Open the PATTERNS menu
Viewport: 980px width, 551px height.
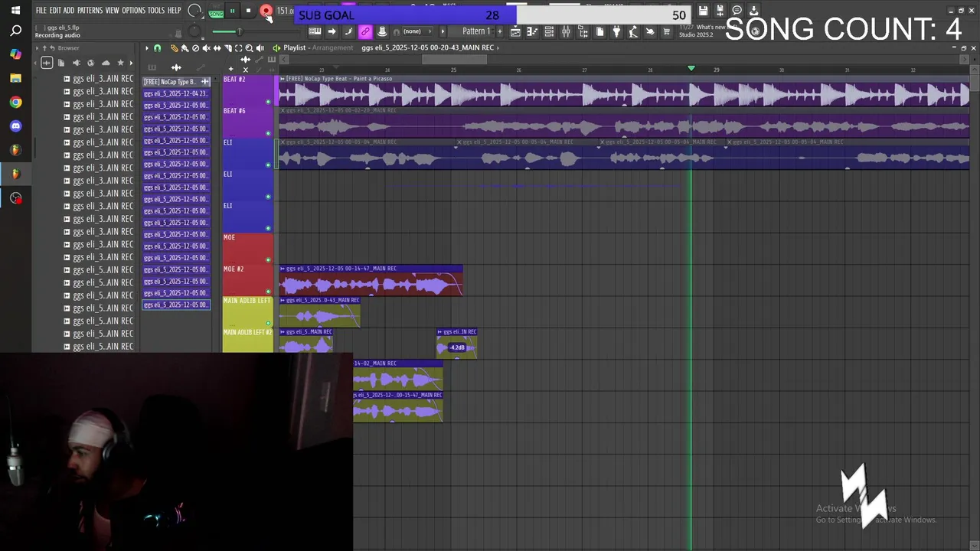click(90, 11)
